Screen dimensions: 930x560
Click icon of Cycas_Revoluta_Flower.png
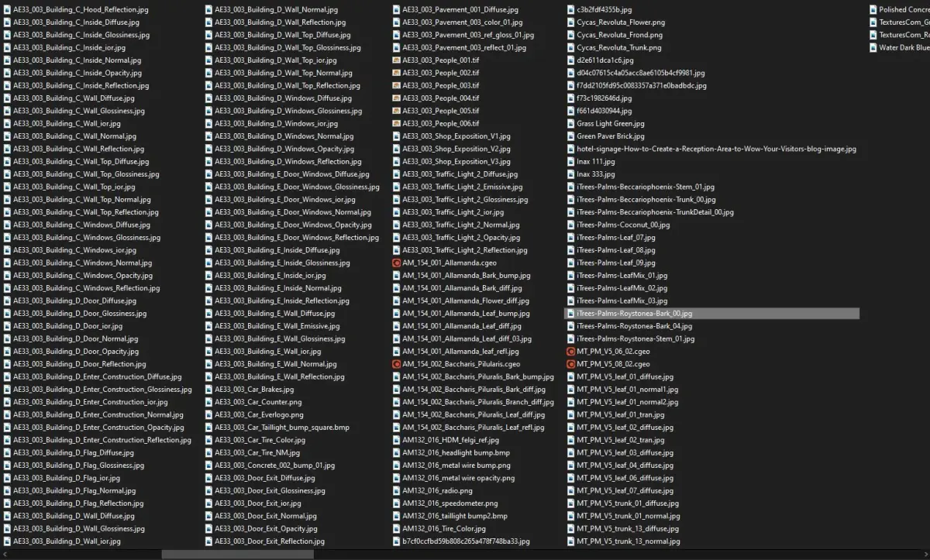pos(570,22)
